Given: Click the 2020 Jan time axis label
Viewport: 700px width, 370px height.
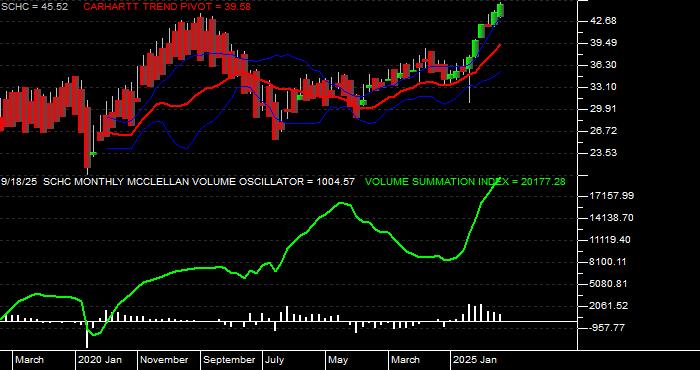Looking at the screenshot, I should (x=100, y=360).
